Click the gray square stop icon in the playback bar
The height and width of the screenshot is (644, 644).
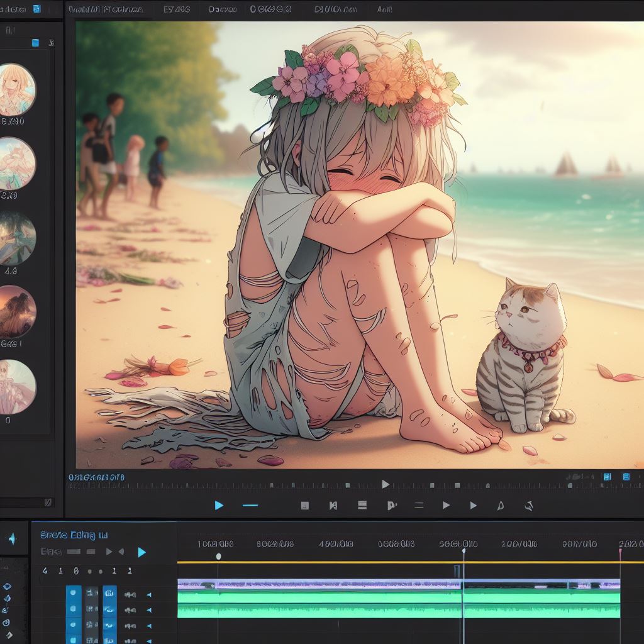tap(305, 505)
